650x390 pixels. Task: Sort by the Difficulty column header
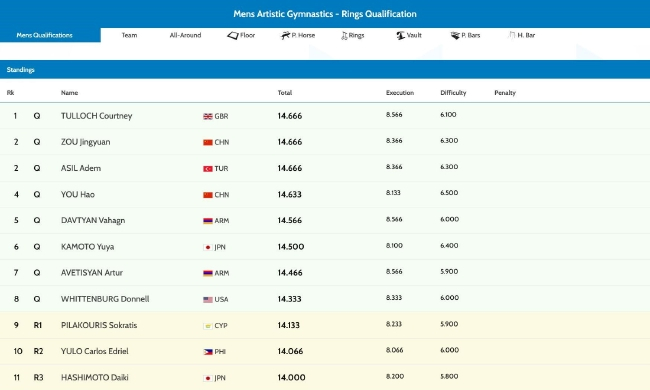click(x=453, y=93)
